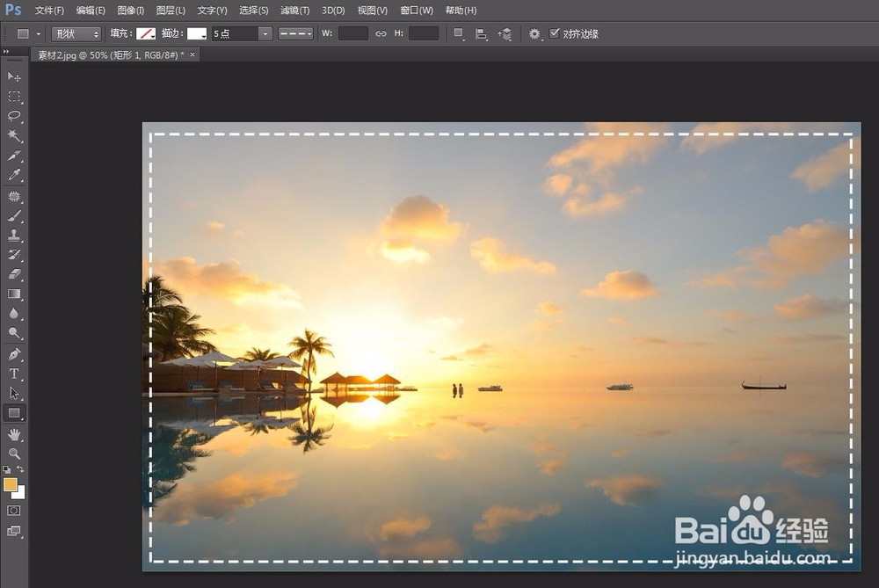This screenshot has width=879, height=588.
Task: Select the Rectangle shape tool
Action: coord(14,414)
